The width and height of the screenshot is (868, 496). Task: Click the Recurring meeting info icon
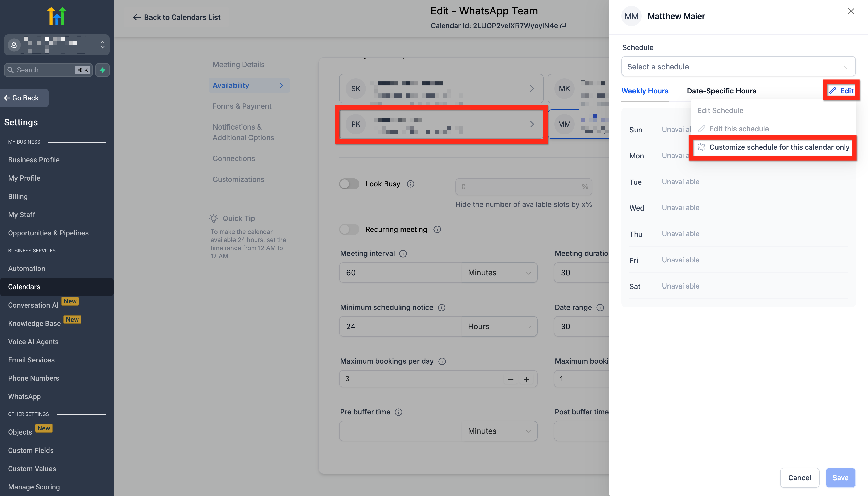[x=437, y=229]
